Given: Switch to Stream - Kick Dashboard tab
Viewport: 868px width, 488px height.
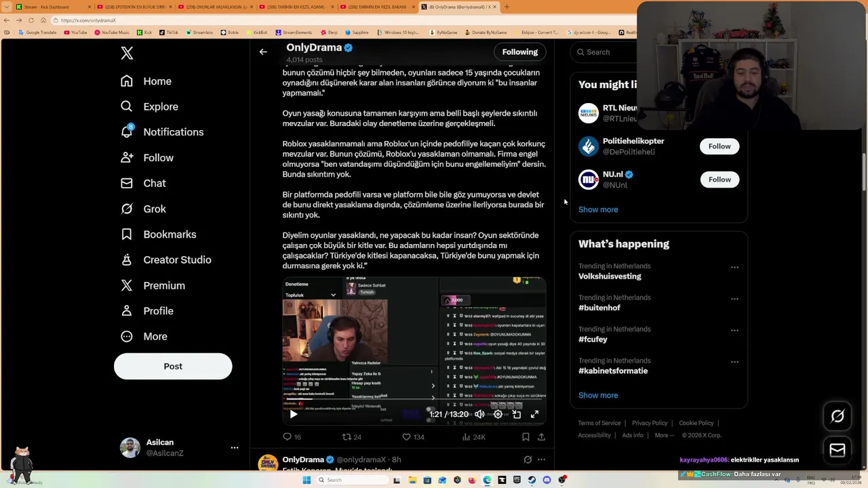Looking at the screenshot, I should point(52,7).
